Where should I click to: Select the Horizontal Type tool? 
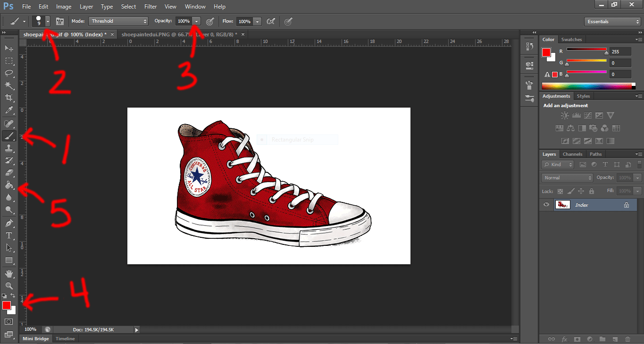pos(9,235)
